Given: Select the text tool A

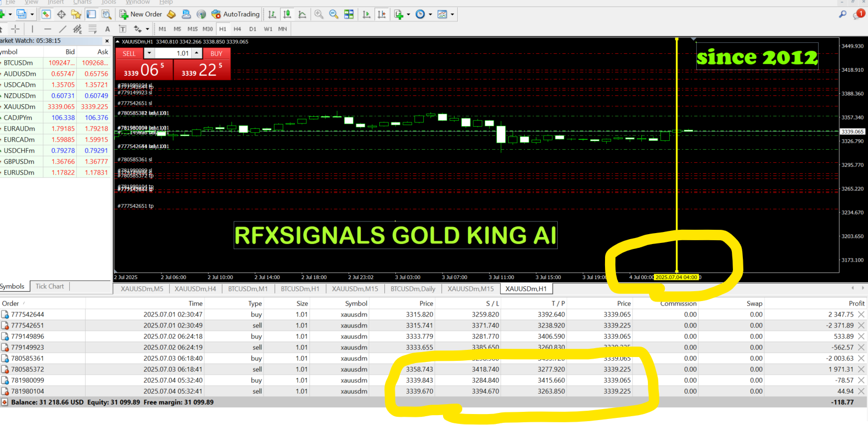Looking at the screenshot, I should (x=108, y=29).
